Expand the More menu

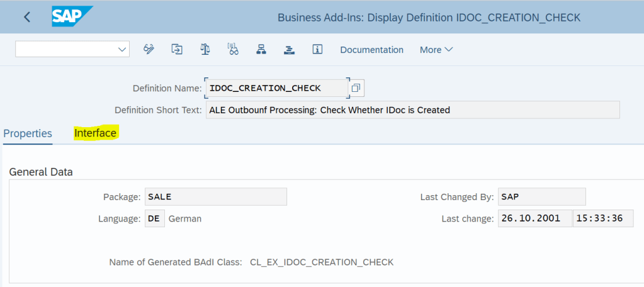pyautogui.click(x=436, y=50)
